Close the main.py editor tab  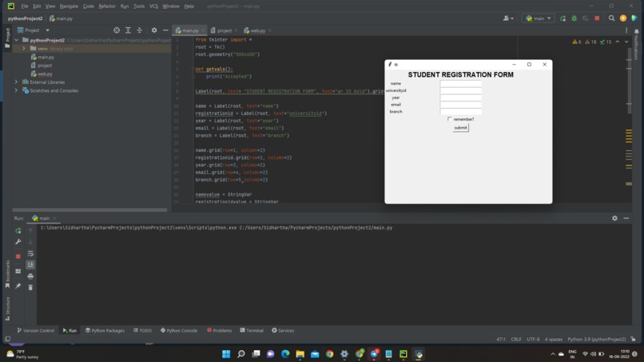click(x=203, y=30)
